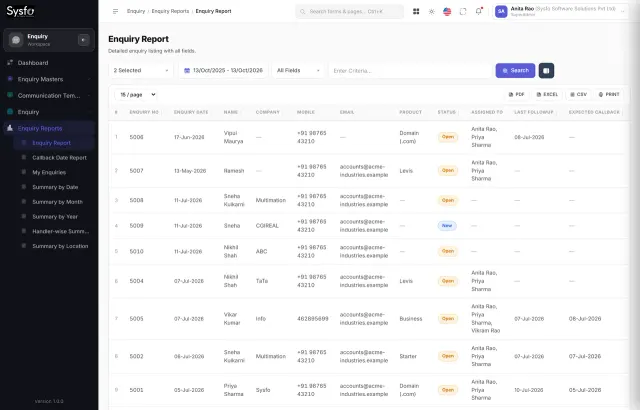Screen dimensions: 640x410
Task: Click the Sysfo logo
Action: pyautogui.click(x=20, y=11)
